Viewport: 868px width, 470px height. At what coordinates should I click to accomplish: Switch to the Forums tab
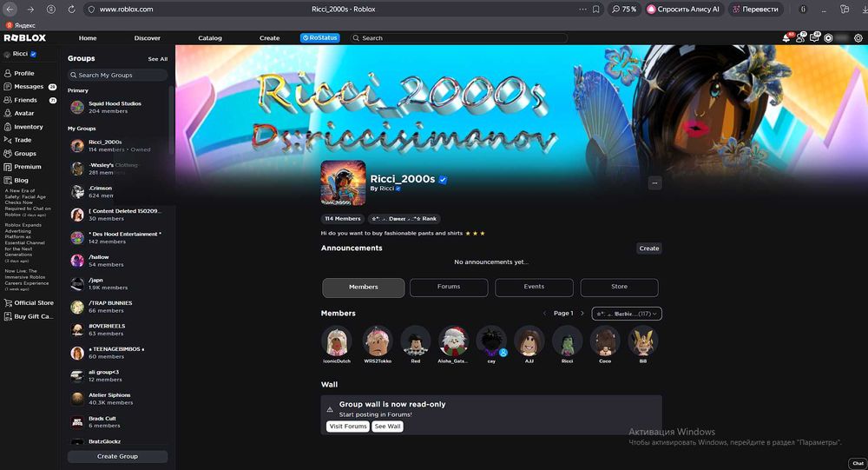coord(449,287)
